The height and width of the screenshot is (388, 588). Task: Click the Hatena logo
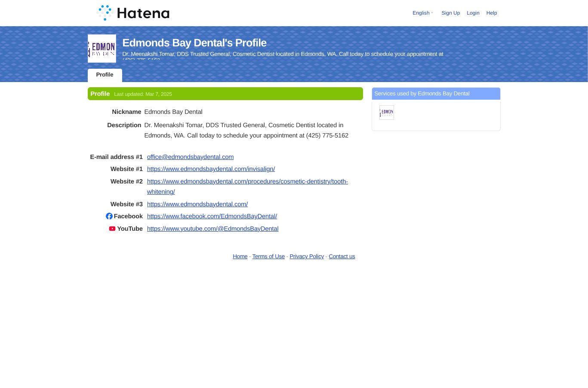[x=133, y=13]
